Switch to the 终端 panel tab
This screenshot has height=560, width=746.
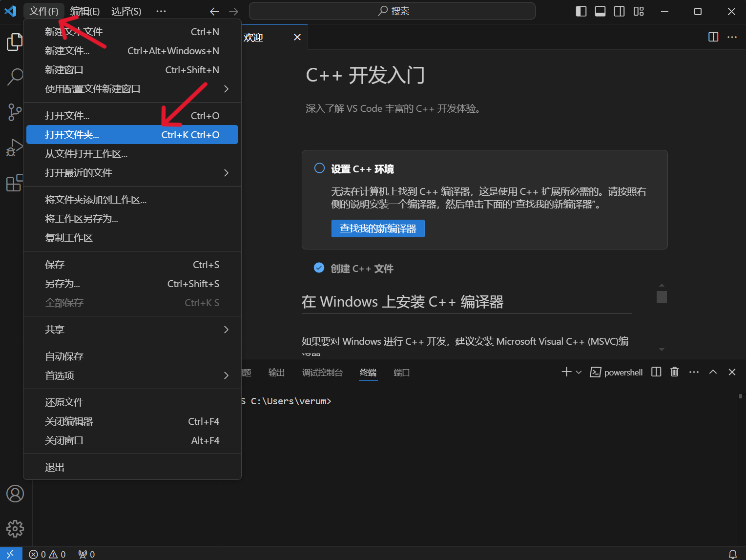368,373
